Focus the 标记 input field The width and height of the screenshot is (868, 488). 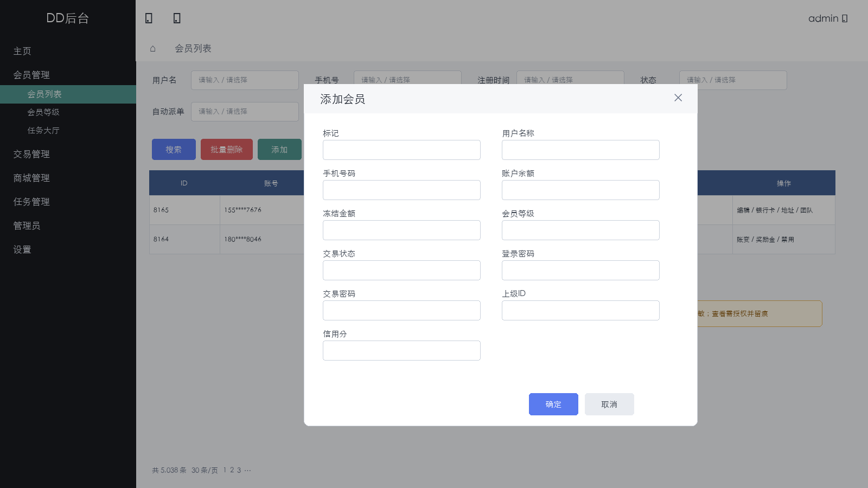tap(401, 150)
